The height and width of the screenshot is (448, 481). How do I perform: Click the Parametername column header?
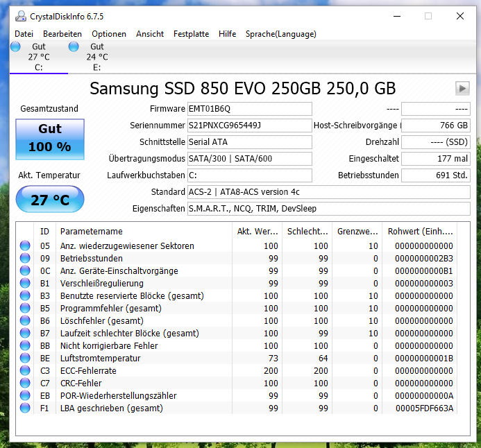[x=144, y=232]
